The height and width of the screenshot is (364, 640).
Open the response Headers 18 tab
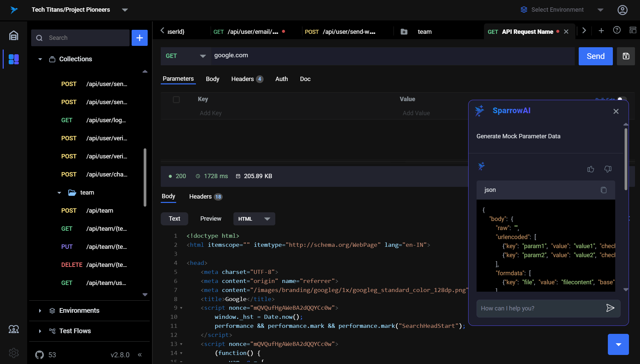tap(206, 197)
